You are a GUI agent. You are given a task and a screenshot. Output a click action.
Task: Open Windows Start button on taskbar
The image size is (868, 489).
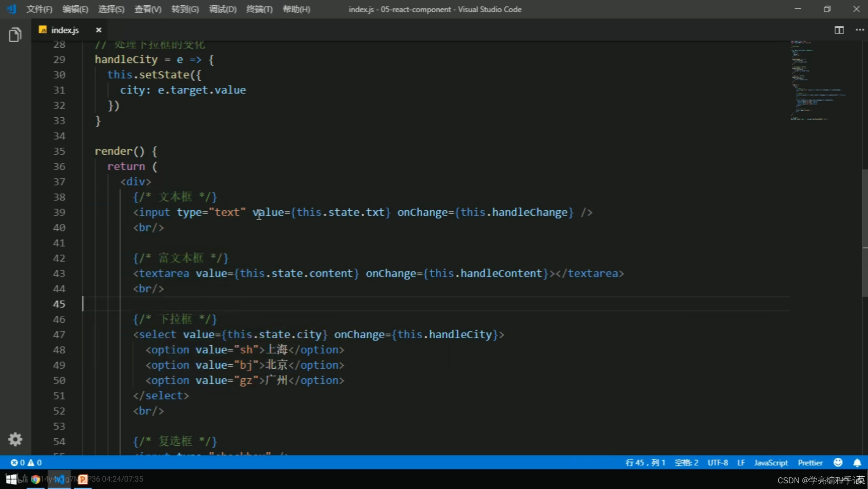point(11,479)
